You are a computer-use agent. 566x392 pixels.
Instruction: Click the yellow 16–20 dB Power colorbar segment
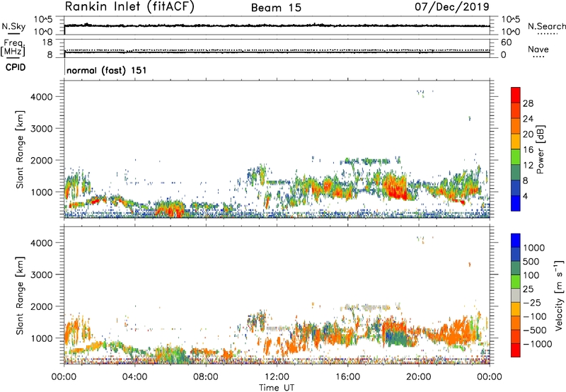pos(516,141)
